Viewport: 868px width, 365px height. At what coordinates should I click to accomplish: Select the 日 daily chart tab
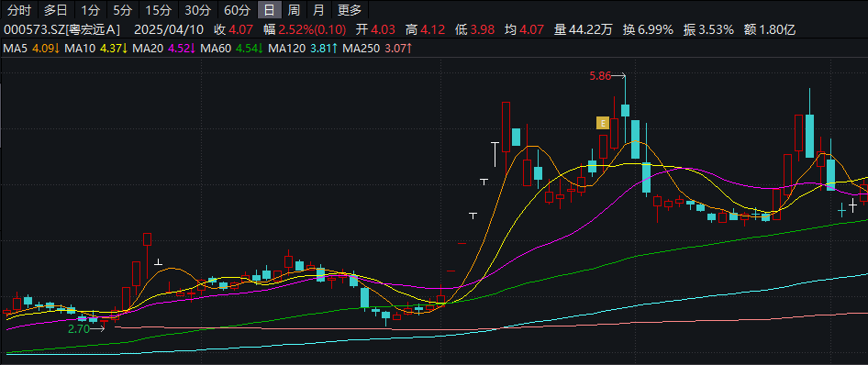point(270,10)
